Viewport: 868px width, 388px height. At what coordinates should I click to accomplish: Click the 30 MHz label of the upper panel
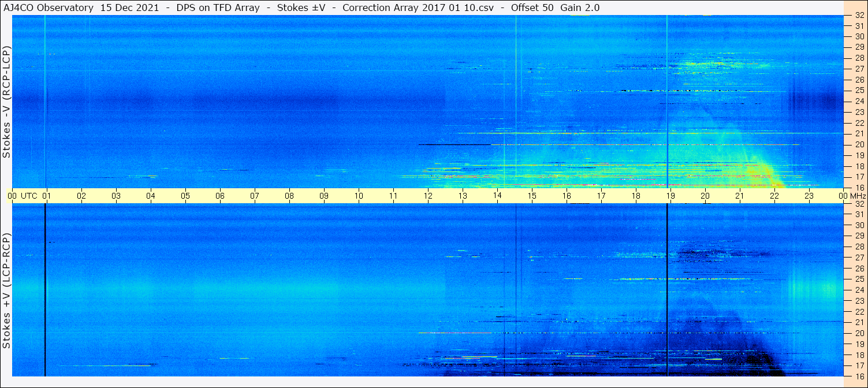point(859,36)
